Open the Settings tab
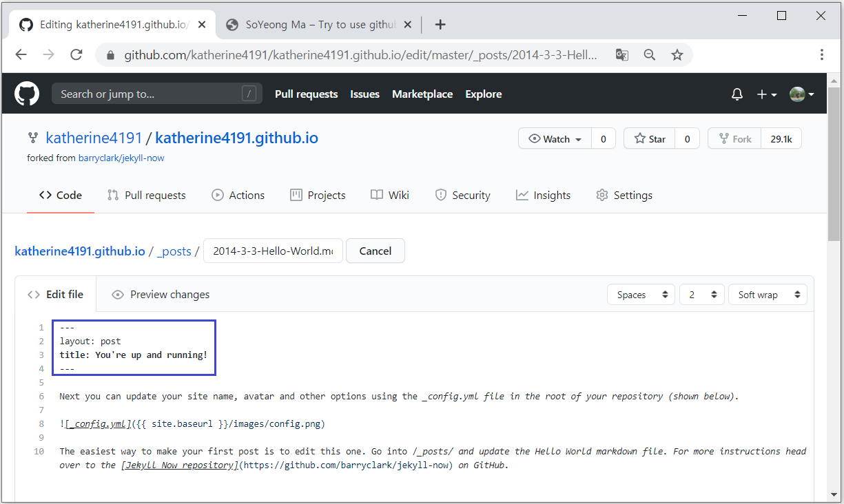The width and height of the screenshot is (844, 504). 624,195
